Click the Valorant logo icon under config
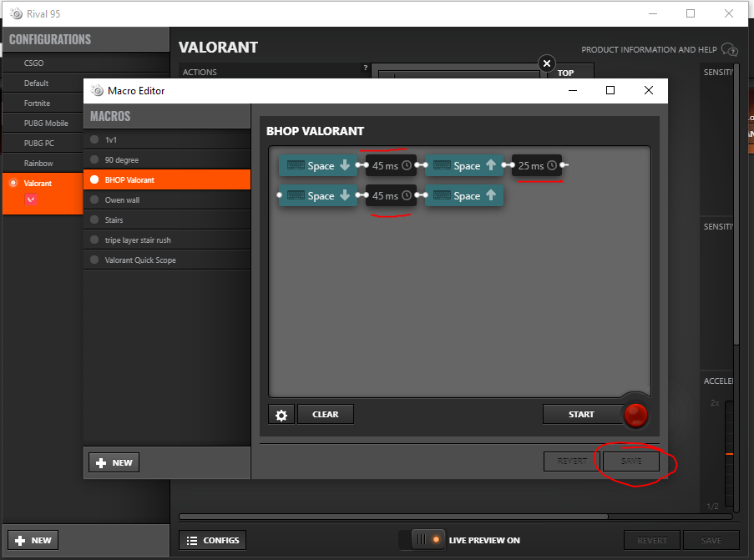 click(31, 199)
